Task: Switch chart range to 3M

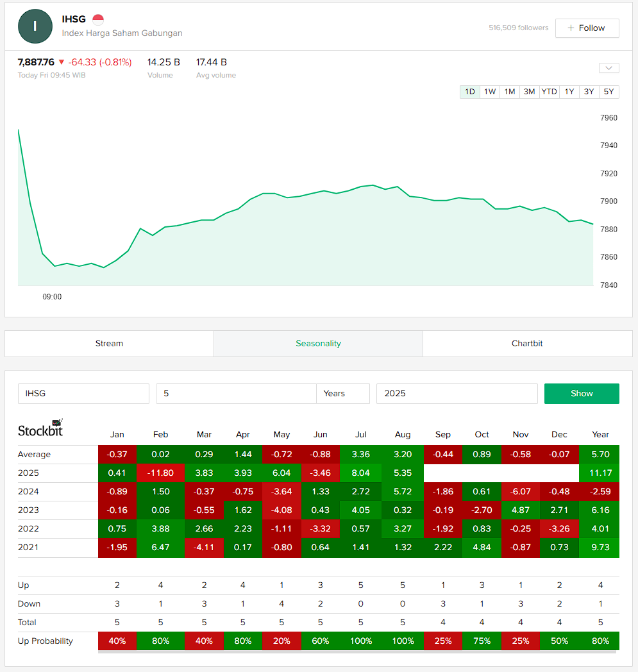Action: tap(529, 92)
